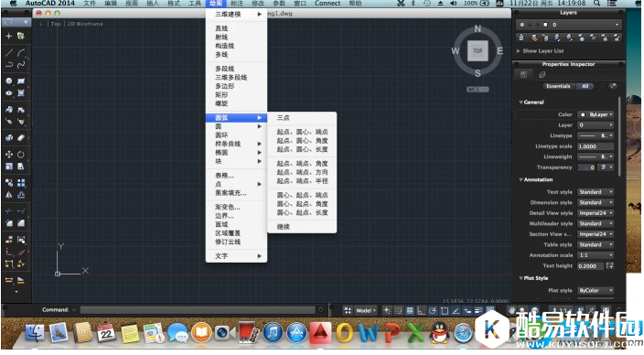Click the E direction on the ViewCube compass

(x=499, y=51)
